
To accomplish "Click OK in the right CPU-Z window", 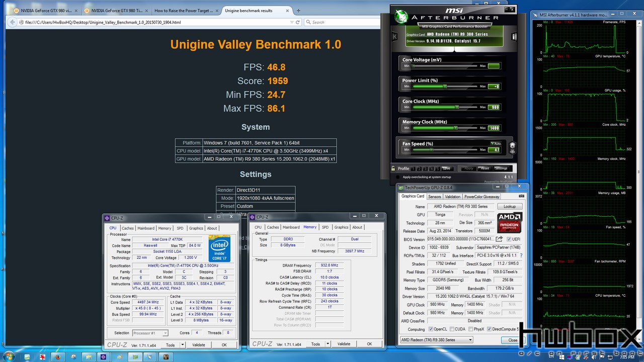I will click(x=369, y=344).
